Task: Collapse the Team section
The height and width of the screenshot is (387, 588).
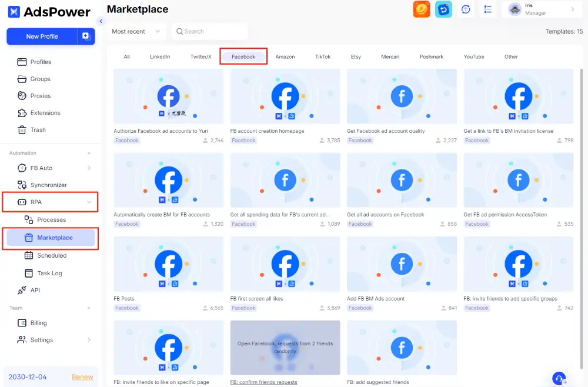Action: 89,308
